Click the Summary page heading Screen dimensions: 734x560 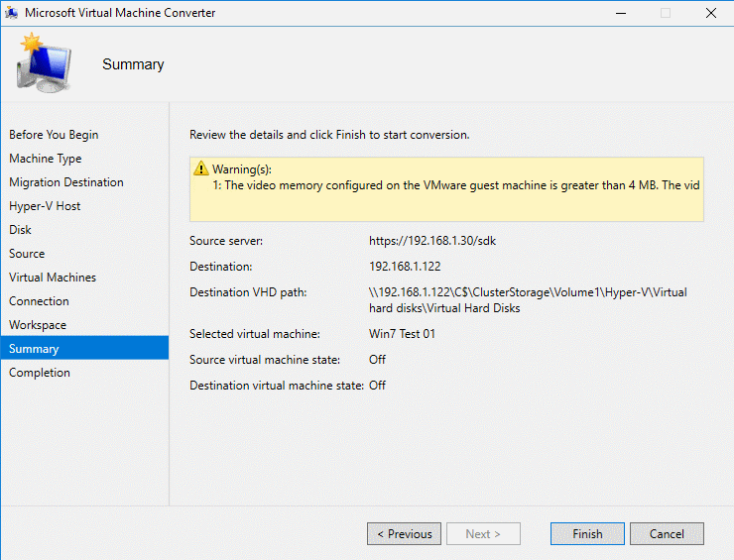pyautogui.click(x=134, y=64)
